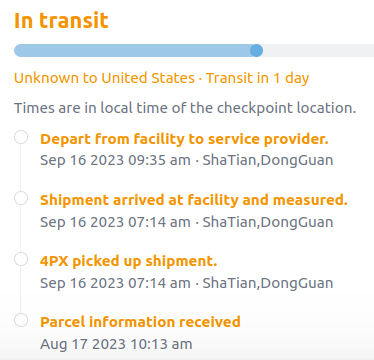Click the Unknown to United States route text

click(104, 78)
